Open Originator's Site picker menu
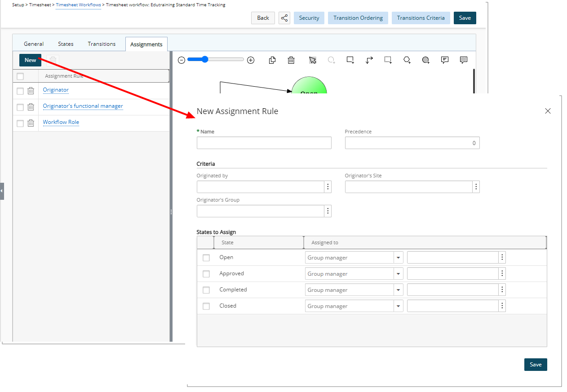 tap(476, 187)
